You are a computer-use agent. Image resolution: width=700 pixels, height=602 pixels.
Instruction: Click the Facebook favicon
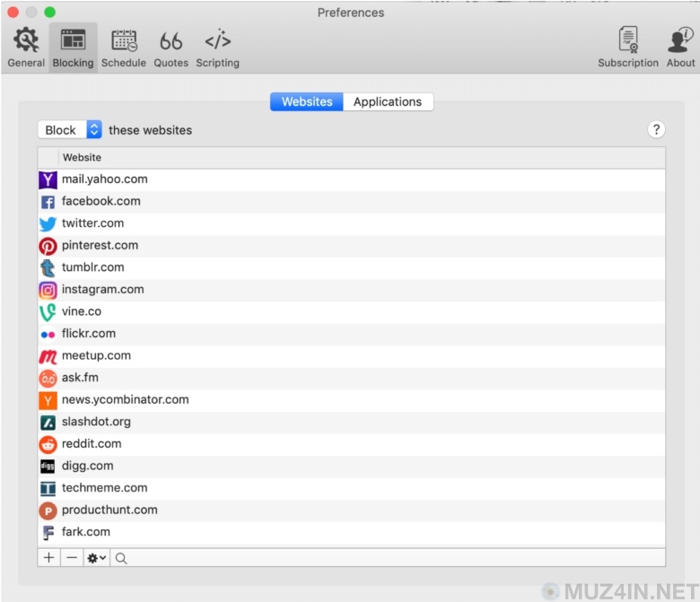coord(48,202)
